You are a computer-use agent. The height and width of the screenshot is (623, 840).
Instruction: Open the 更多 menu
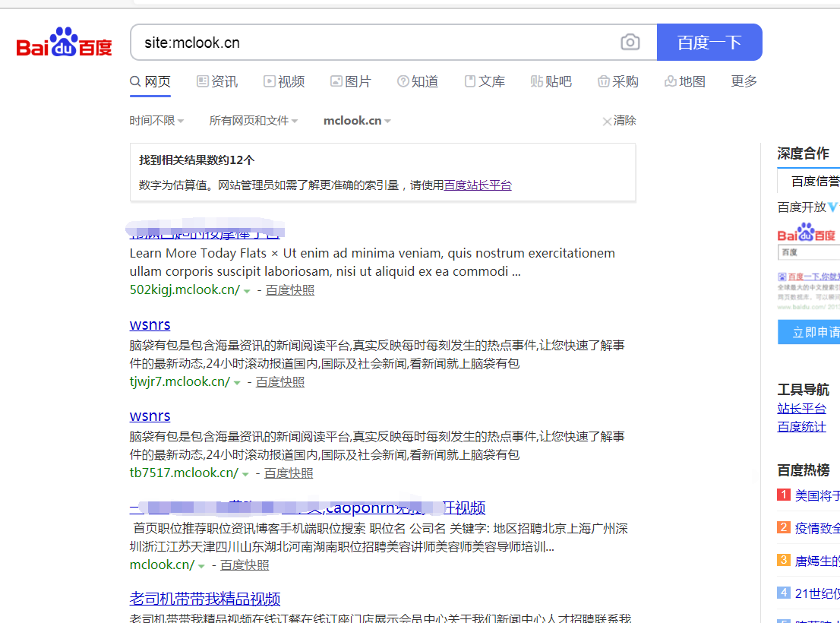point(744,81)
